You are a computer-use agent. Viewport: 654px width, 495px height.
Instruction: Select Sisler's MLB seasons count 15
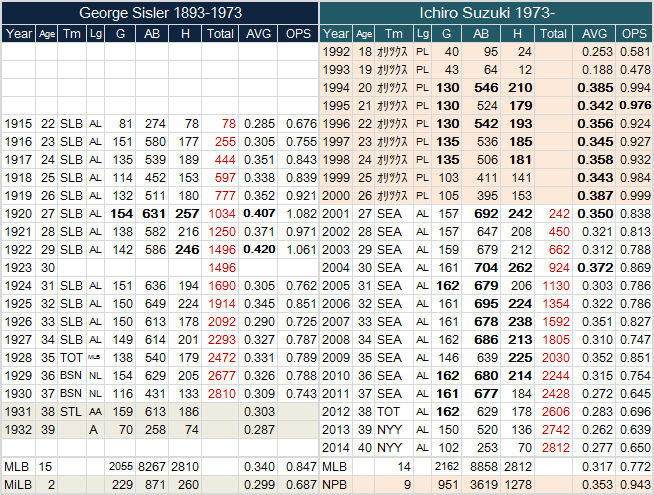tap(46, 466)
